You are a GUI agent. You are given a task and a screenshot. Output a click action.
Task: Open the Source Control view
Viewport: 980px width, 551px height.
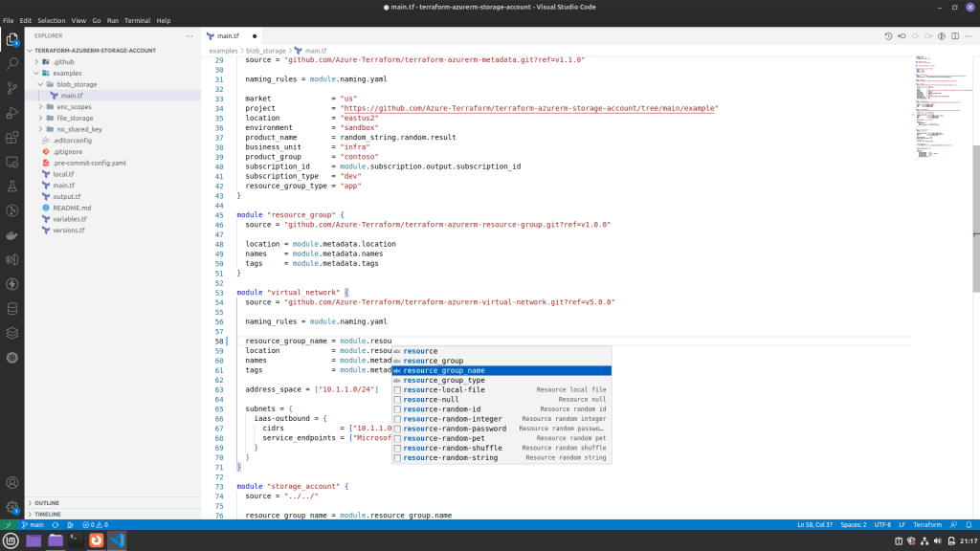12,88
